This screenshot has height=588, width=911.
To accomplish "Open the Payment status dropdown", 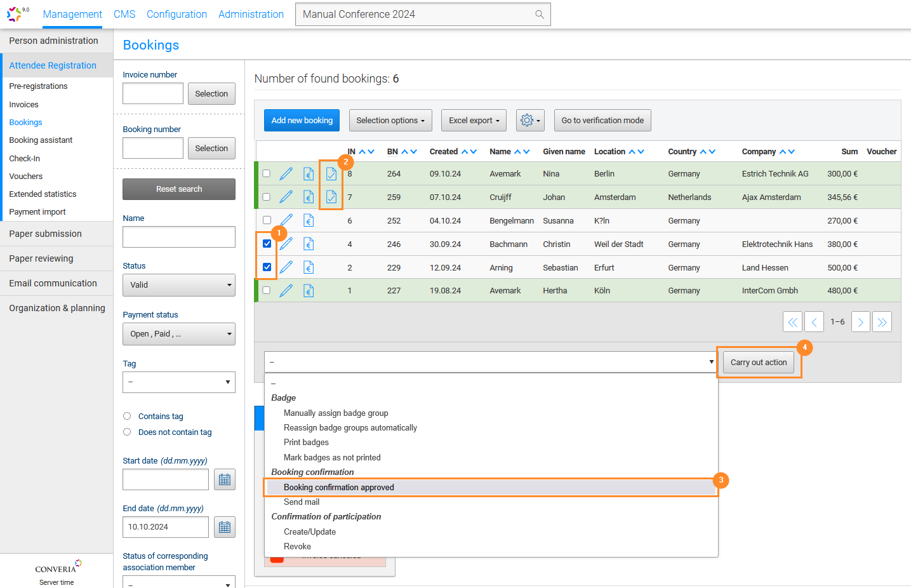I will [178, 333].
